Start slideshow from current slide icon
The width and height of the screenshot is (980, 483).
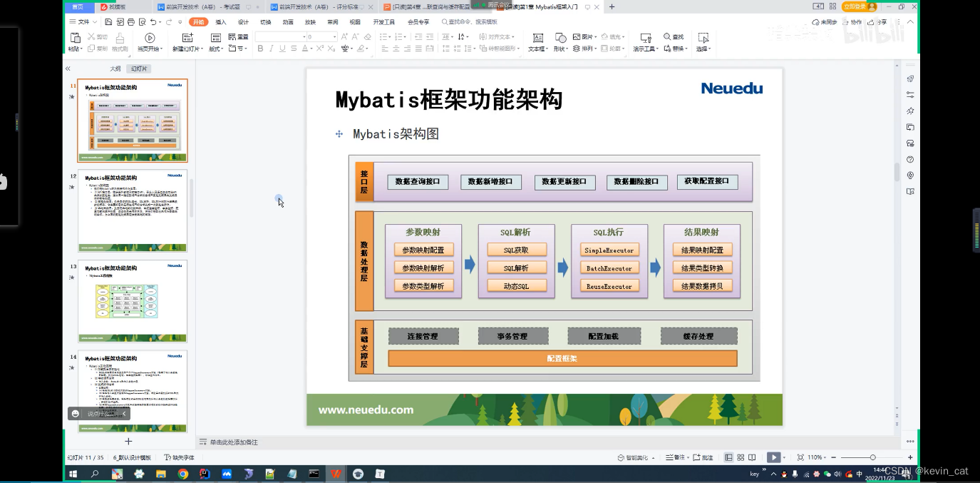[150, 38]
